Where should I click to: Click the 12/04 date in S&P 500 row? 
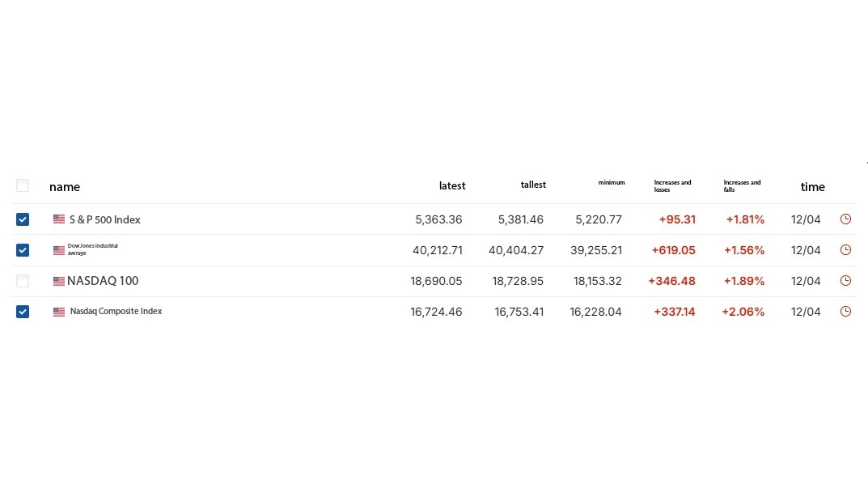(806, 220)
